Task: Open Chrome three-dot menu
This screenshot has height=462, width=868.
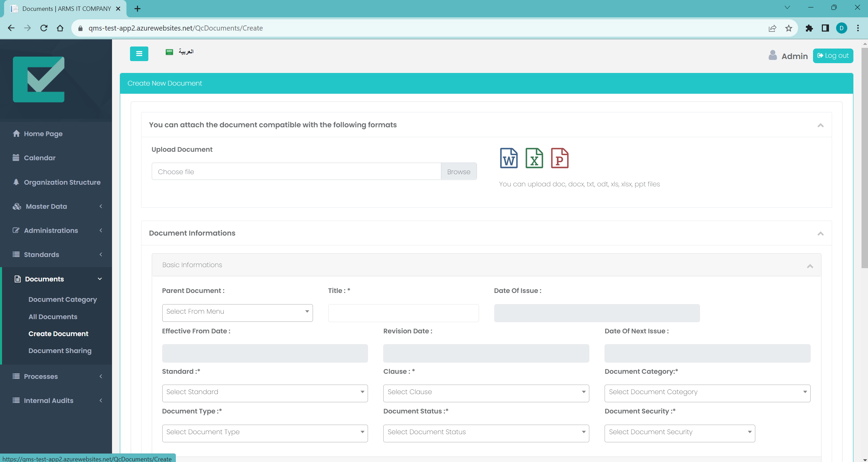Action: (858, 28)
